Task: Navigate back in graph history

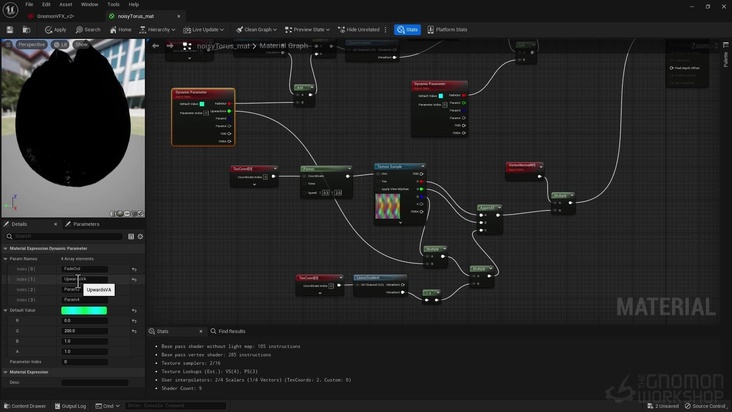Action: (x=157, y=45)
